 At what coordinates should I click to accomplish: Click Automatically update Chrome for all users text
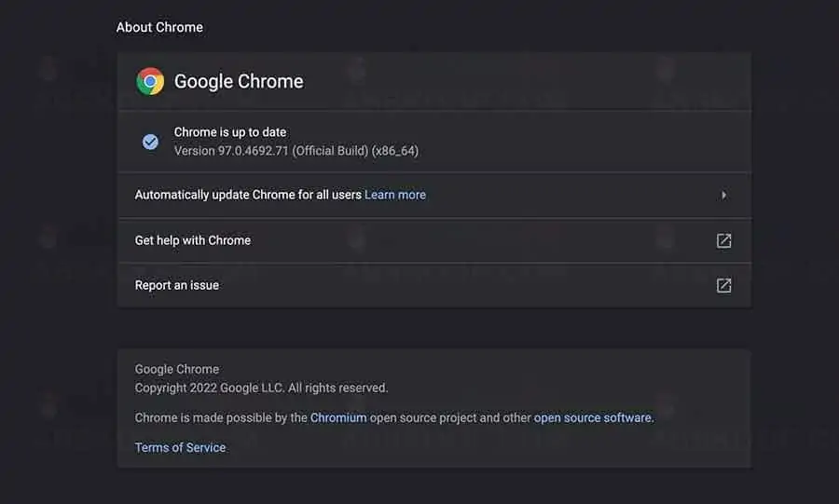(248, 195)
